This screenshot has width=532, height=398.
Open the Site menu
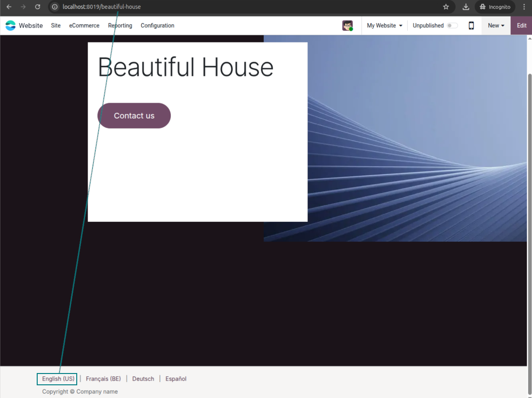point(56,26)
